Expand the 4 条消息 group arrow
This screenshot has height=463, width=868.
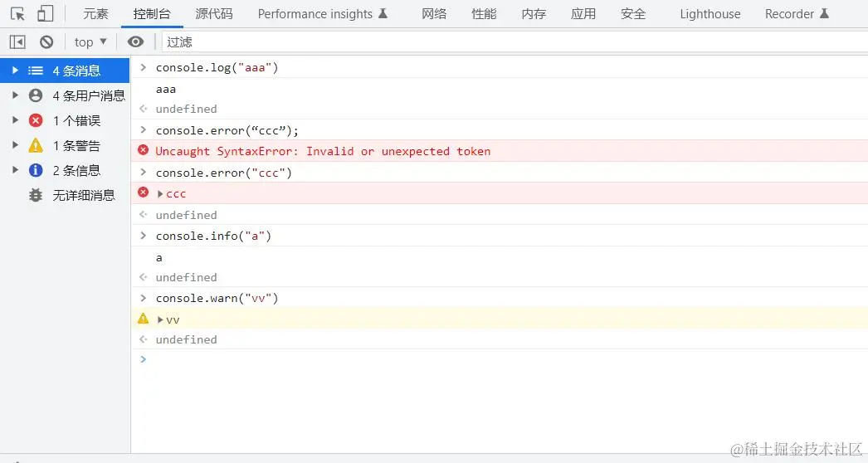click(15, 71)
